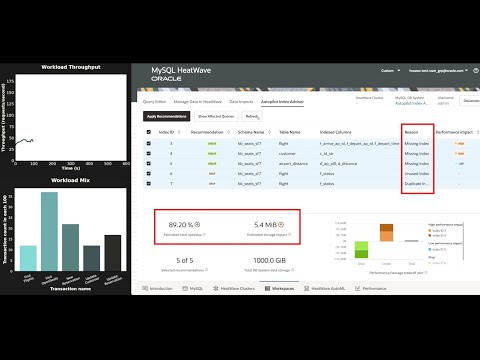Open the Performance bottom tab
This screenshot has height=360, width=480.
pos(371,288)
